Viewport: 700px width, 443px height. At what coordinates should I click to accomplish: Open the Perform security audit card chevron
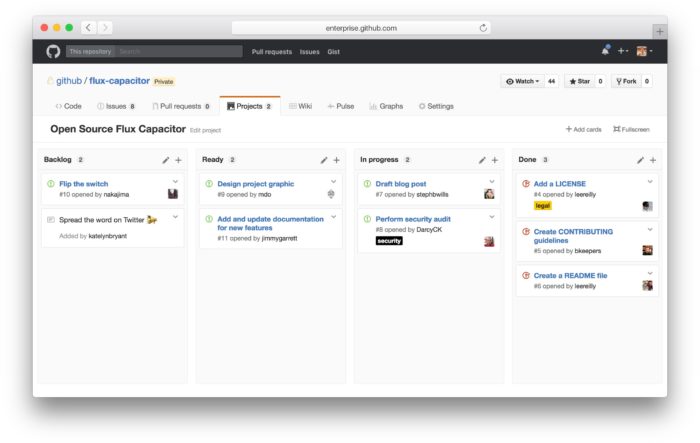492,217
